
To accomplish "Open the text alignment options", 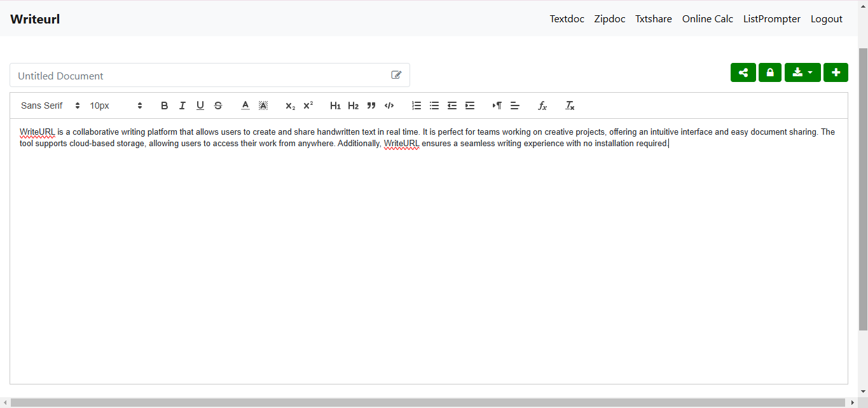I will pyautogui.click(x=515, y=105).
